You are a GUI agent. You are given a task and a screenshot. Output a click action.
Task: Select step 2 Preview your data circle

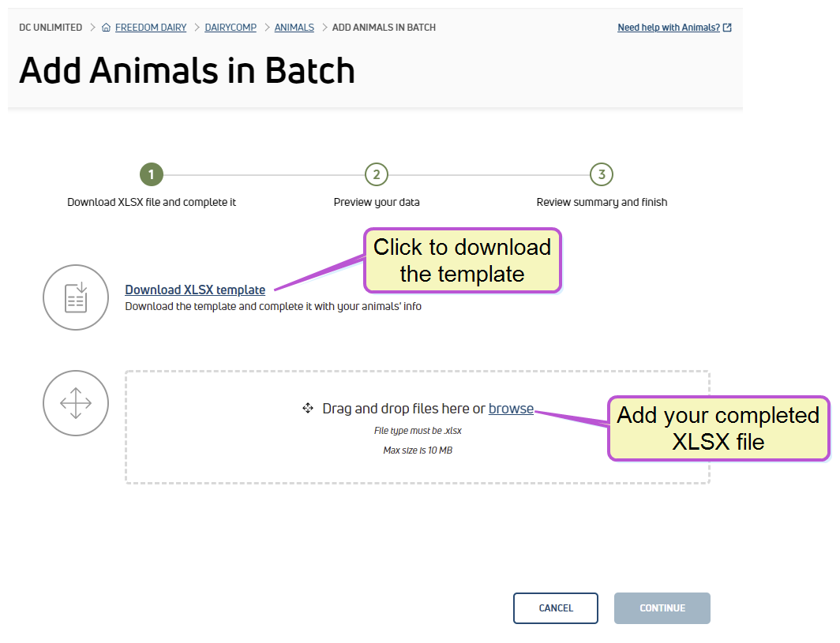[377, 174]
